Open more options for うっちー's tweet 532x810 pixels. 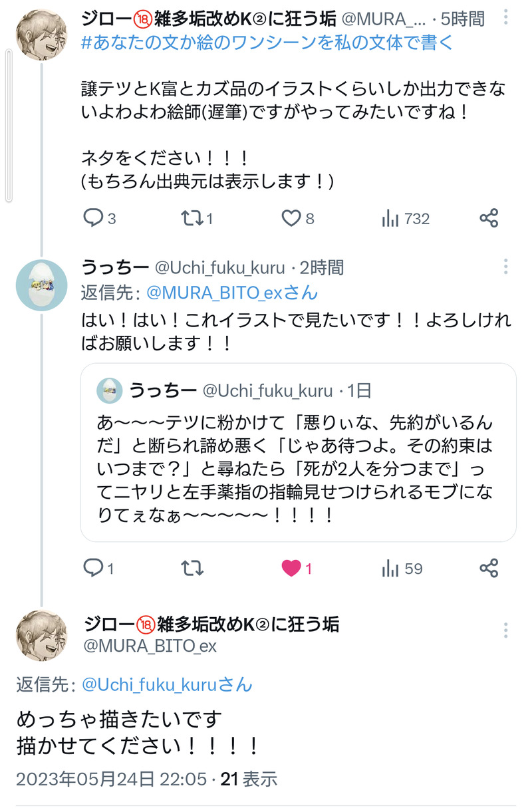(x=505, y=267)
